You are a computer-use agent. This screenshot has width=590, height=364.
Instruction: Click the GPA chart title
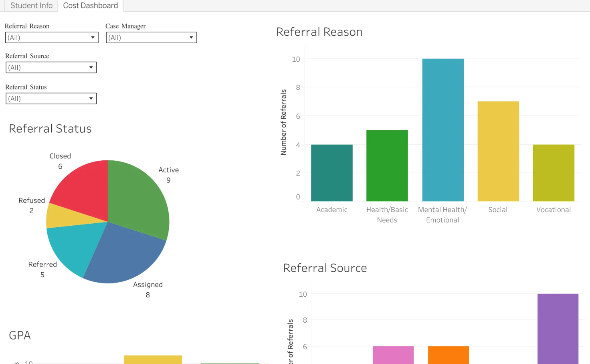coord(20,335)
